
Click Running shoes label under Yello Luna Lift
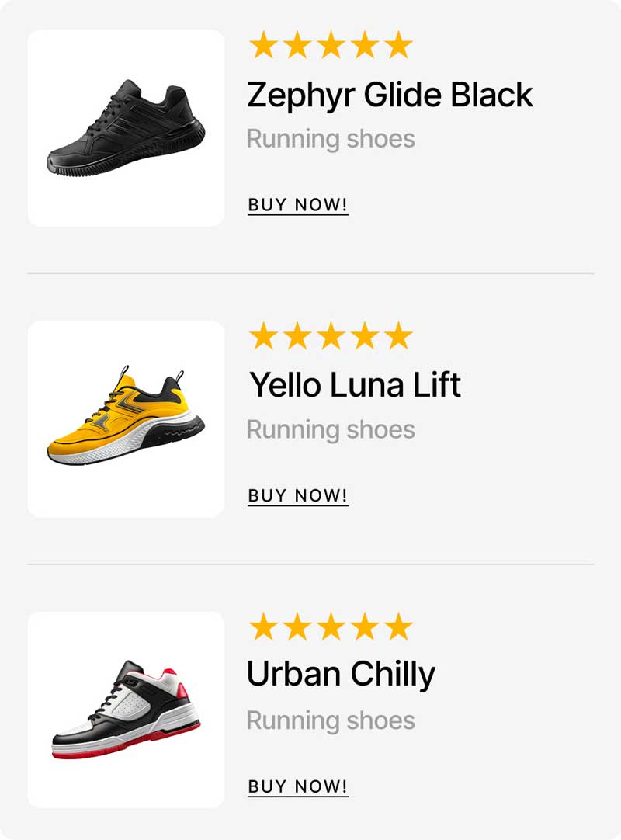(x=331, y=430)
